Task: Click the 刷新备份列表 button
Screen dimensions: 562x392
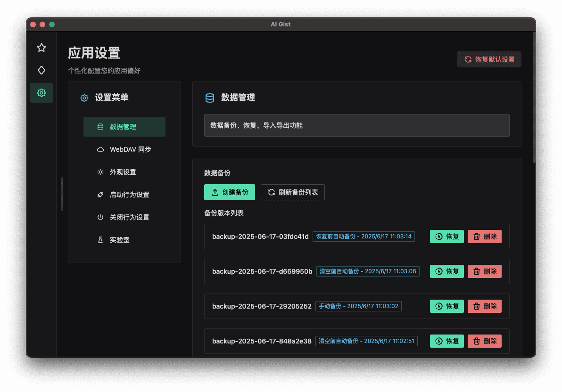Action: [x=292, y=192]
